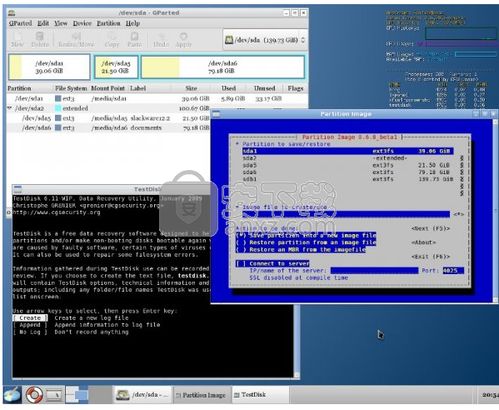Image resolution: width=499 pixels, height=410 pixels.
Task: Select the /dev/sda1 row in GParted table
Action: pos(157,98)
